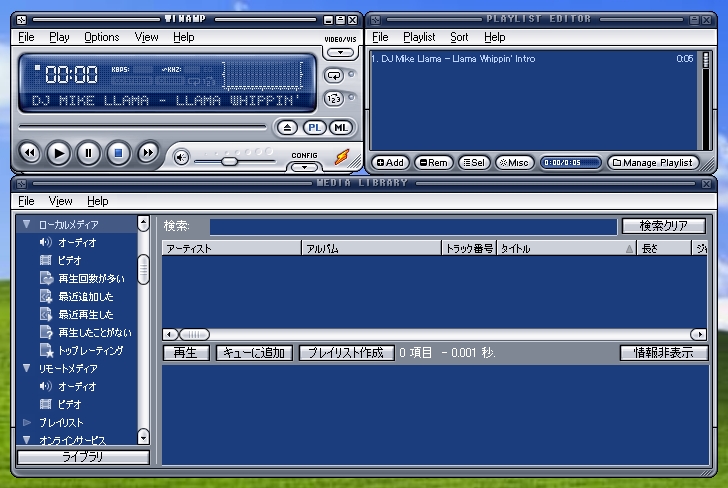
Task: Select ビデオ under リモートメディア
Action: [x=70, y=404]
